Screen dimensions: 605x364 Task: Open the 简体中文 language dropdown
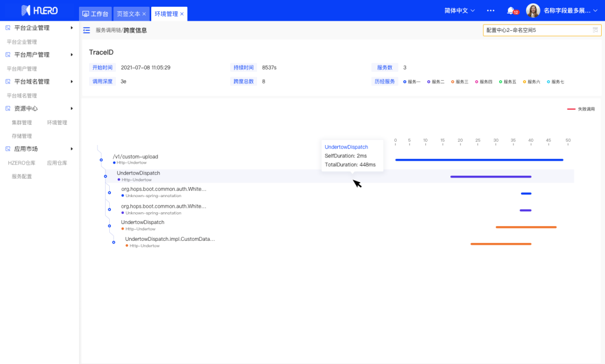pos(459,11)
